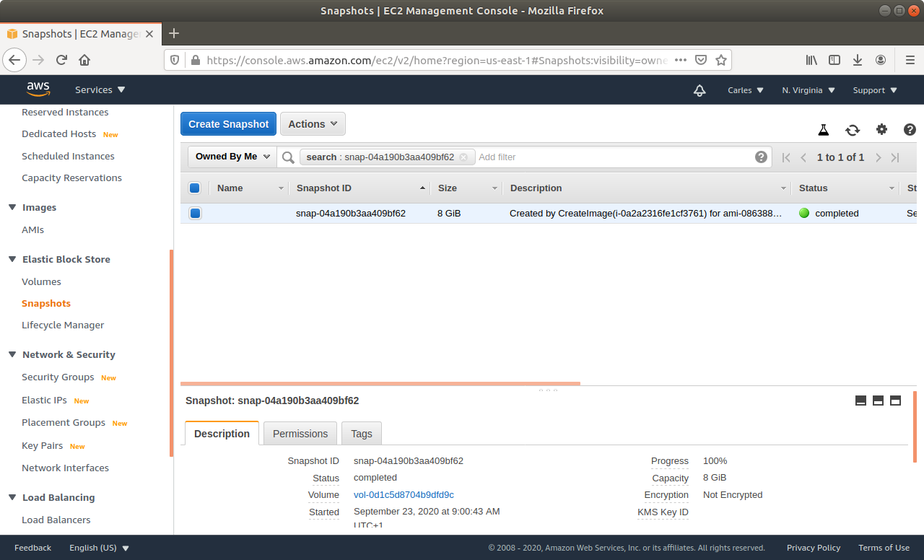This screenshot has height=560, width=924.
Task: Collapse the Network & Security section
Action: coord(12,354)
